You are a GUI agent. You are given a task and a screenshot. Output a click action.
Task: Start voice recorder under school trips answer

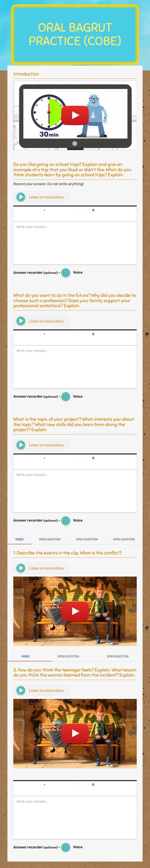pyautogui.click(x=66, y=273)
